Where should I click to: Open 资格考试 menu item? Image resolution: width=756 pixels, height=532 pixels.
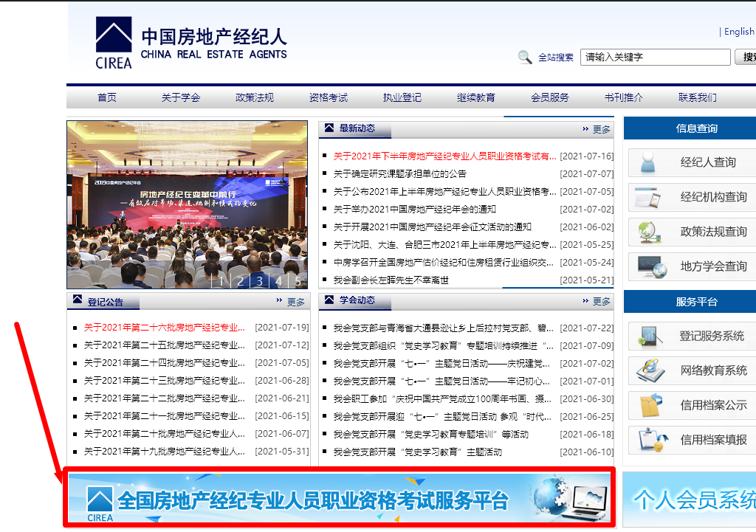point(329,97)
